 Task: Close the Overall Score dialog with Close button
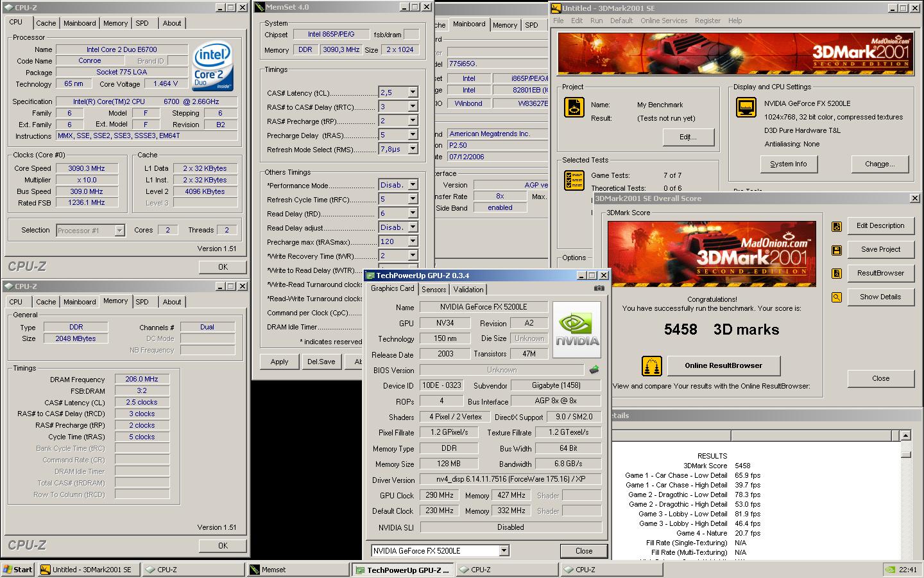point(880,379)
